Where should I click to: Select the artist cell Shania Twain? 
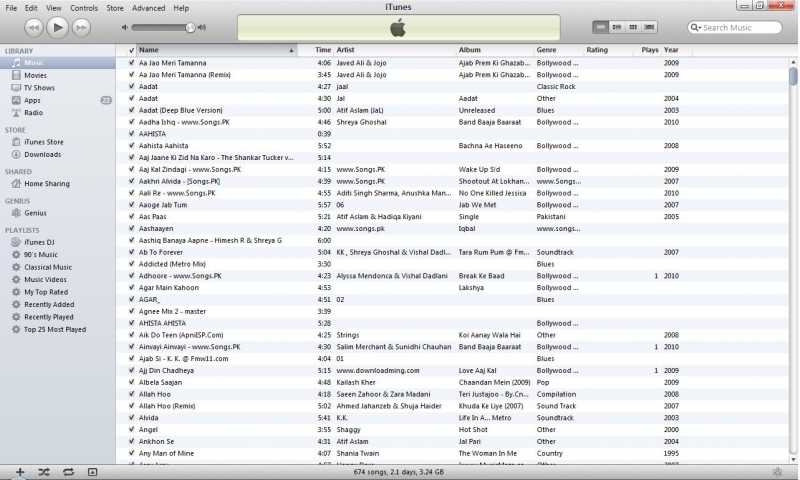click(358, 453)
